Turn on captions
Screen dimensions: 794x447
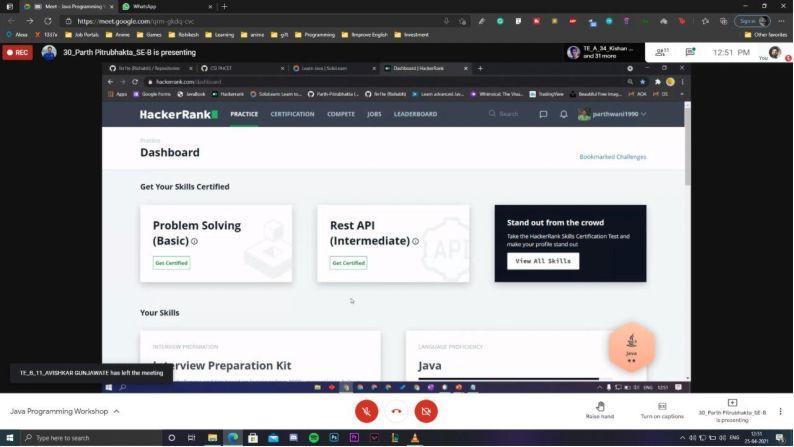click(662, 409)
